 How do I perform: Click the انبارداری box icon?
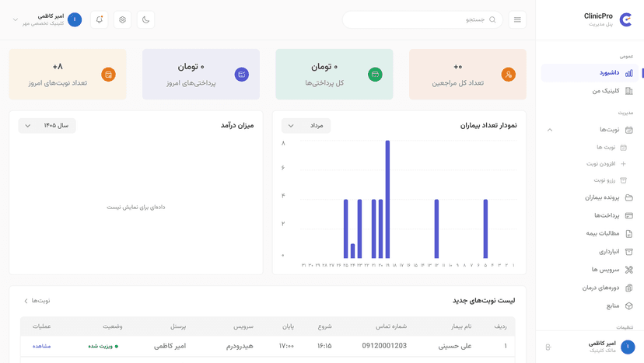click(628, 252)
